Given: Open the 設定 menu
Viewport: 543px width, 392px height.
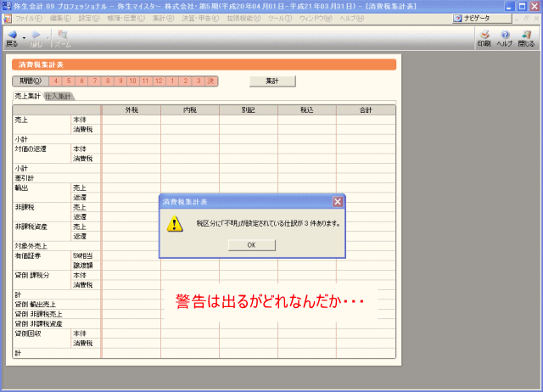Looking at the screenshot, I should [x=89, y=19].
